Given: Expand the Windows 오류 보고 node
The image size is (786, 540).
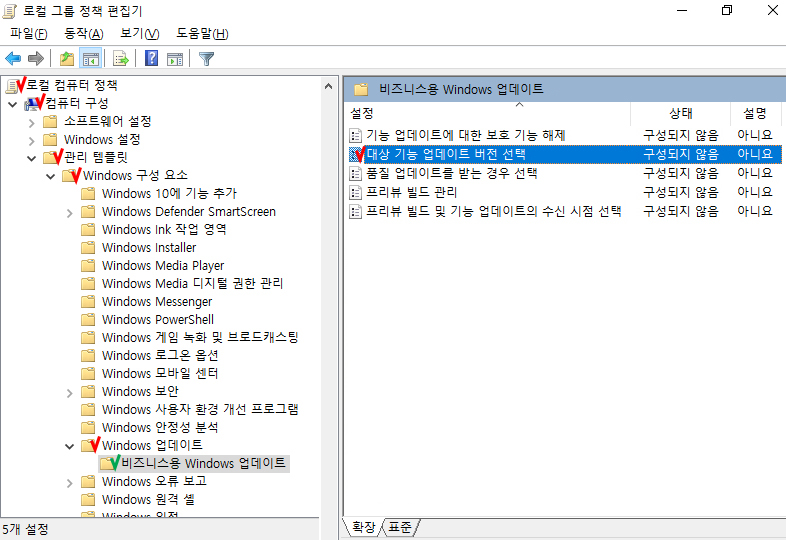Looking at the screenshot, I should coord(70,483).
